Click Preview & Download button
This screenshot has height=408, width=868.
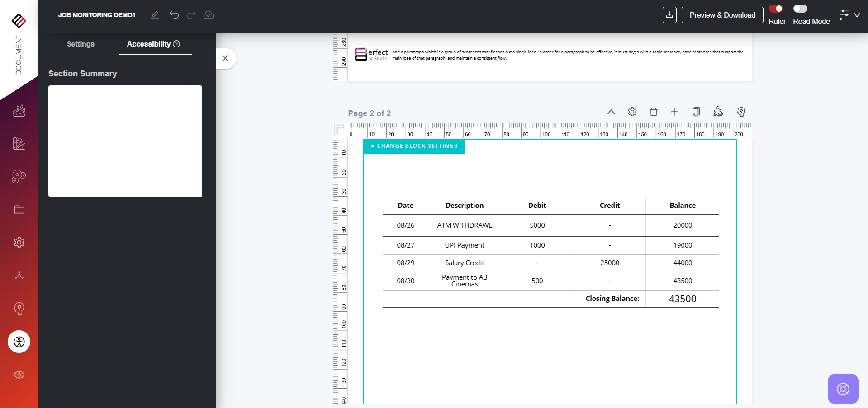click(x=722, y=15)
